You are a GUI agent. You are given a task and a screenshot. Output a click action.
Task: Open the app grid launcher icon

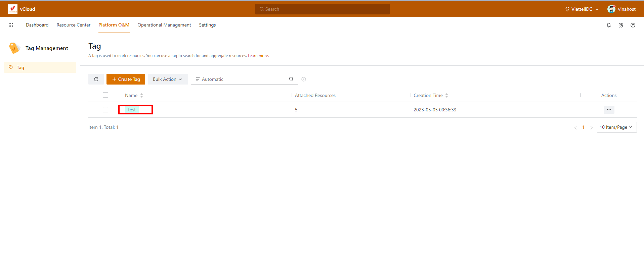pos(11,25)
